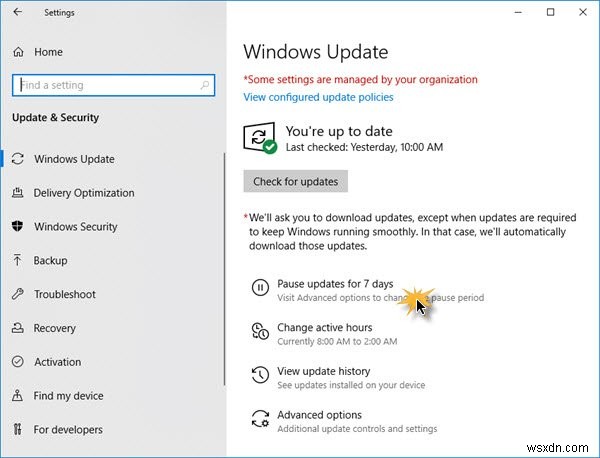The width and height of the screenshot is (600, 458).
Task: Maximize the Settings window
Action: 550,12
